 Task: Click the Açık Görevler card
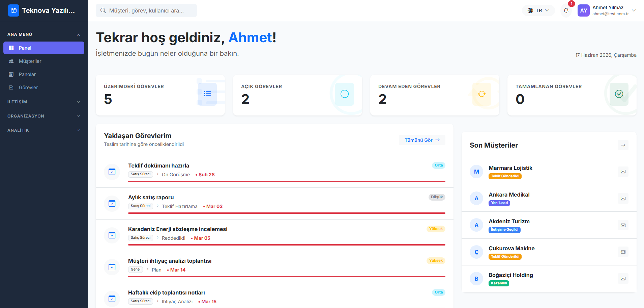297,95
